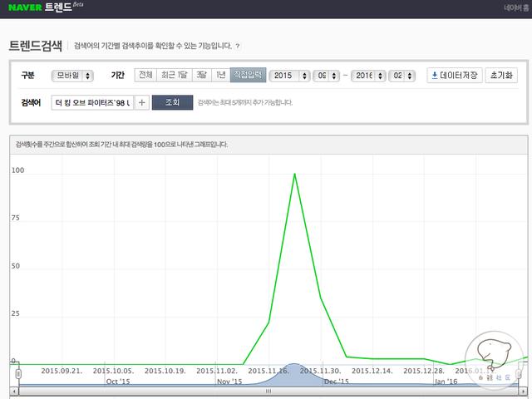Click the help question mark icon
The image size is (532, 399).
click(238, 46)
